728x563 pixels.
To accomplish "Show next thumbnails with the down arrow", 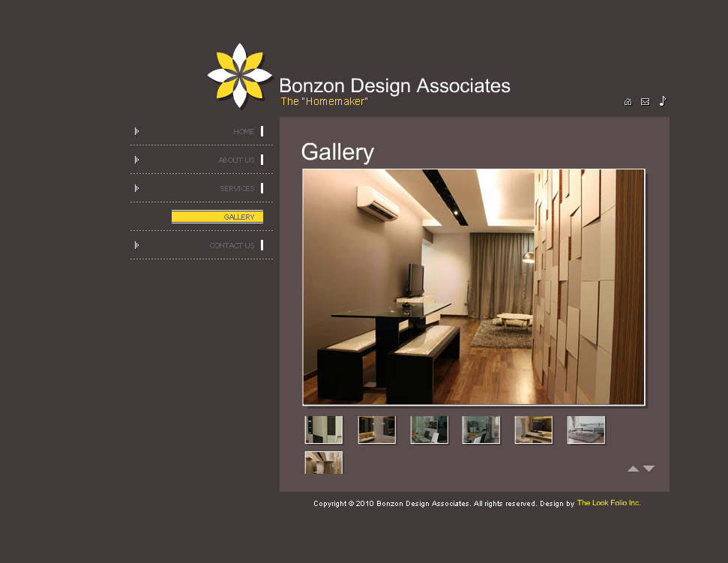I will coord(649,469).
